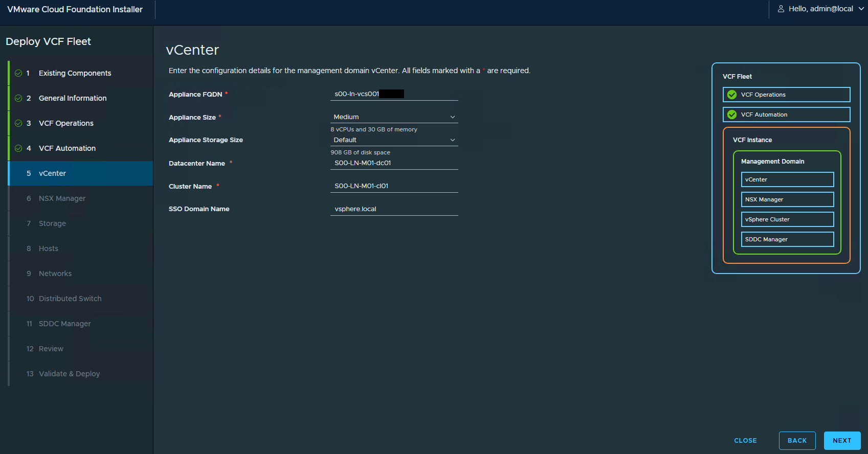
Task: Click the green checkmark in VCF Operations fleet box
Action: tap(732, 95)
